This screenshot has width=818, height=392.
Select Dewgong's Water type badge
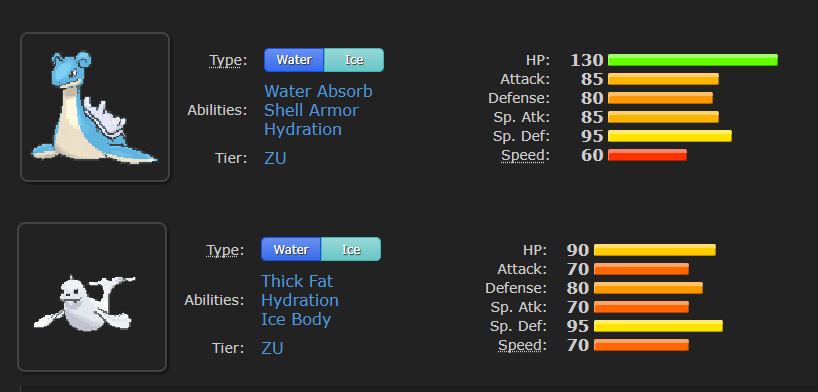click(x=291, y=250)
